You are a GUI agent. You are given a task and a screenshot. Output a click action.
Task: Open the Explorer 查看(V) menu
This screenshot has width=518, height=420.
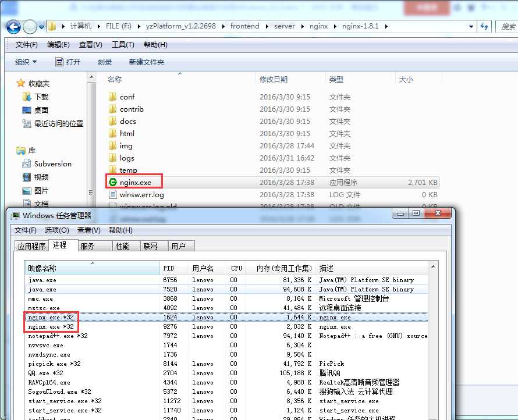(x=91, y=45)
